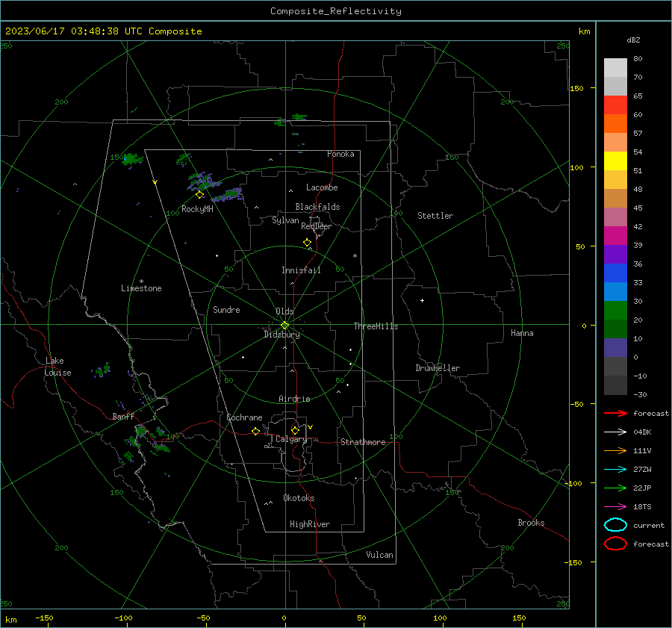Click the cyan current ellipse legend icon
The image size is (672, 628).
coord(615,525)
